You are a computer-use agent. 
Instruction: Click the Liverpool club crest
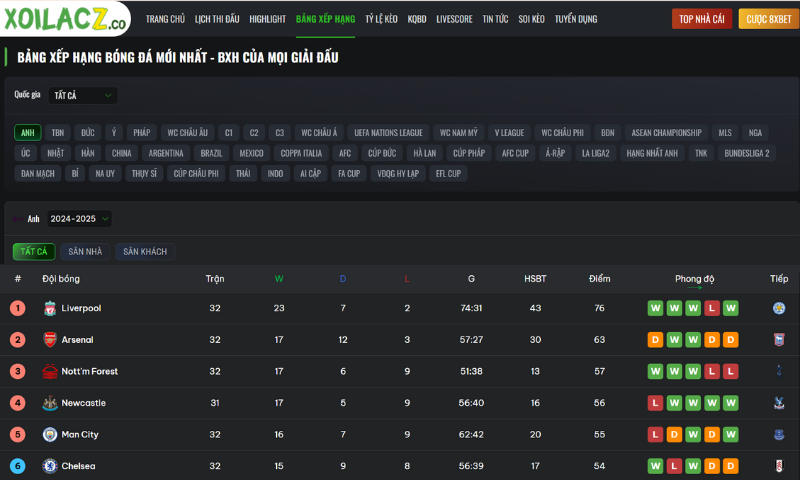[x=49, y=308]
